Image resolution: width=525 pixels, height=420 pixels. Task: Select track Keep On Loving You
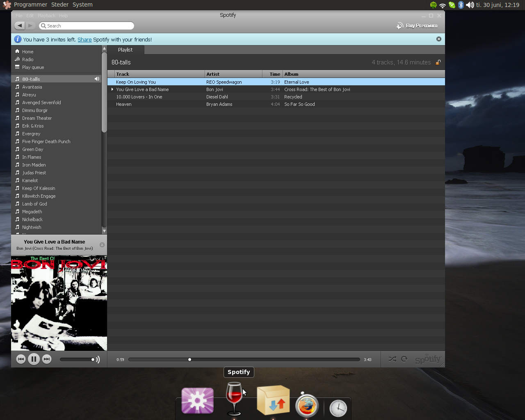(x=276, y=82)
